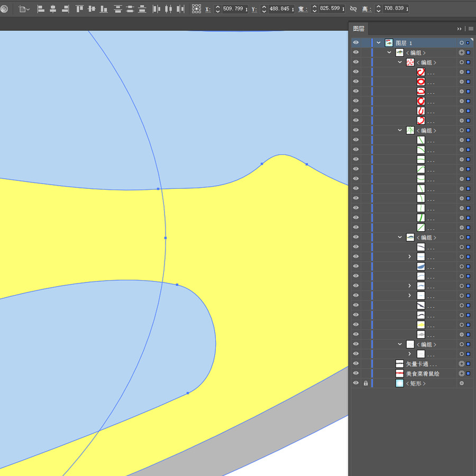The height and width of the screenshot is (476, 476).
Task: Click the 宽 width stepper arrows
Action: point(315,9)
